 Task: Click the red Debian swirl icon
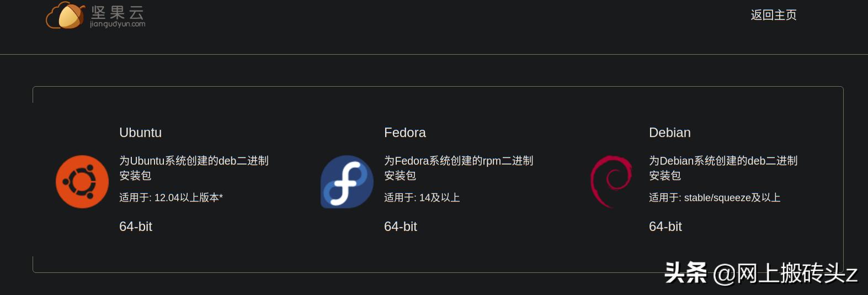611,182
